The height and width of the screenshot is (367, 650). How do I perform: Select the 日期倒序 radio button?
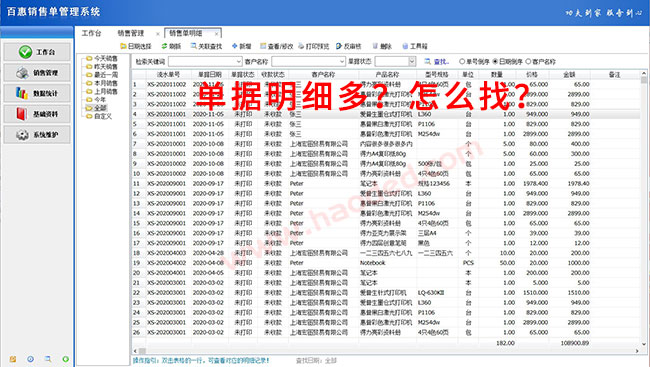(495, 61)
